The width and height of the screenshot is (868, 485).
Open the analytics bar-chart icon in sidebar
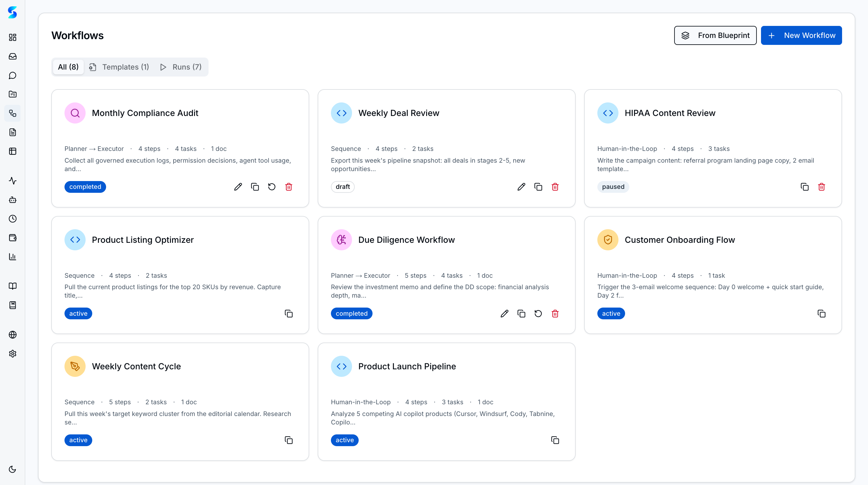(12, 257)
